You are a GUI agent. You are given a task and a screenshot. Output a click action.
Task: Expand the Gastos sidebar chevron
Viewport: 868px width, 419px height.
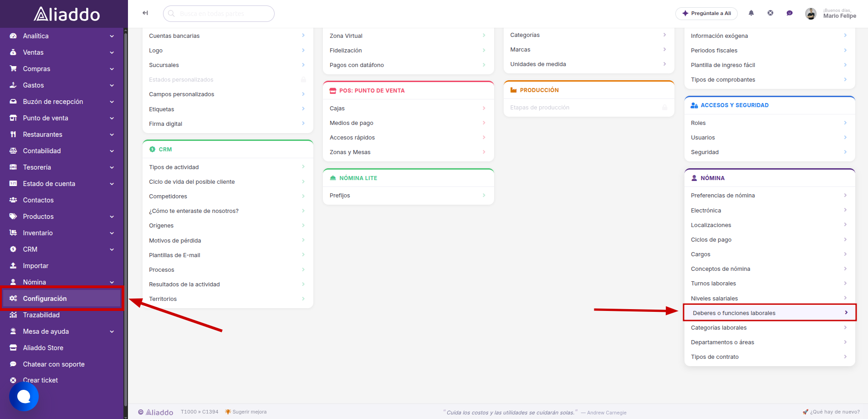click(112, 85)
